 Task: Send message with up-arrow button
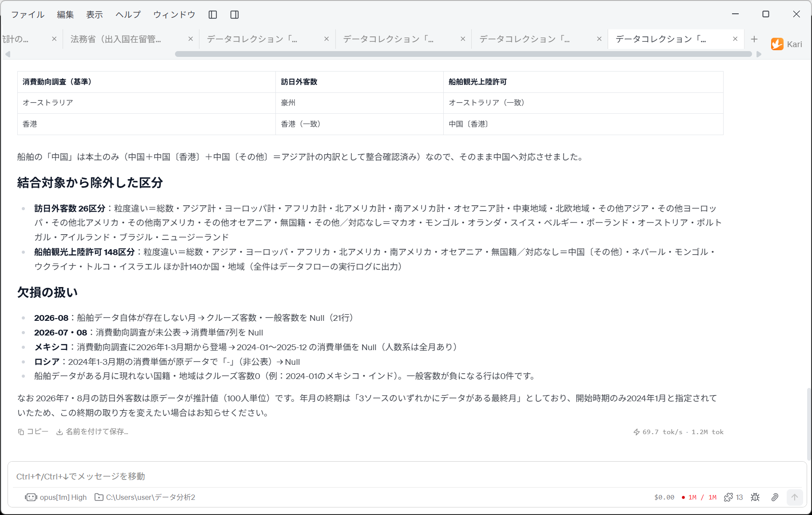795,497
